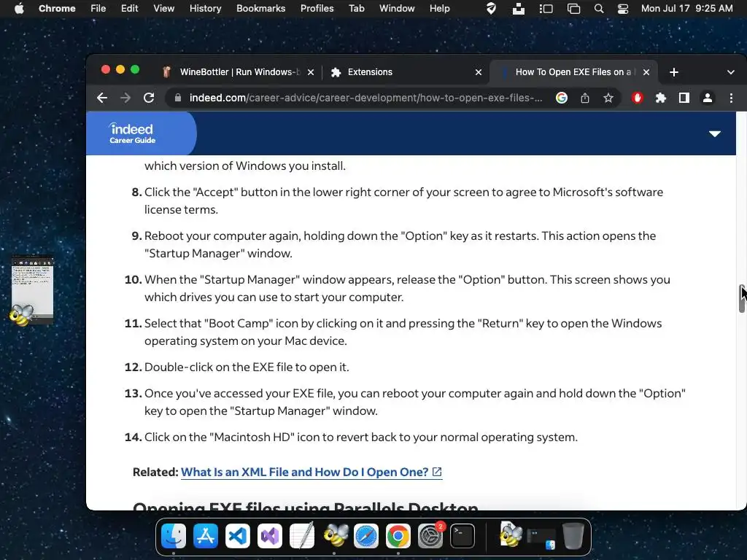
Task: Go back using Chrome's back arrow
Action: pyautogui.click(x=102, y=98)
